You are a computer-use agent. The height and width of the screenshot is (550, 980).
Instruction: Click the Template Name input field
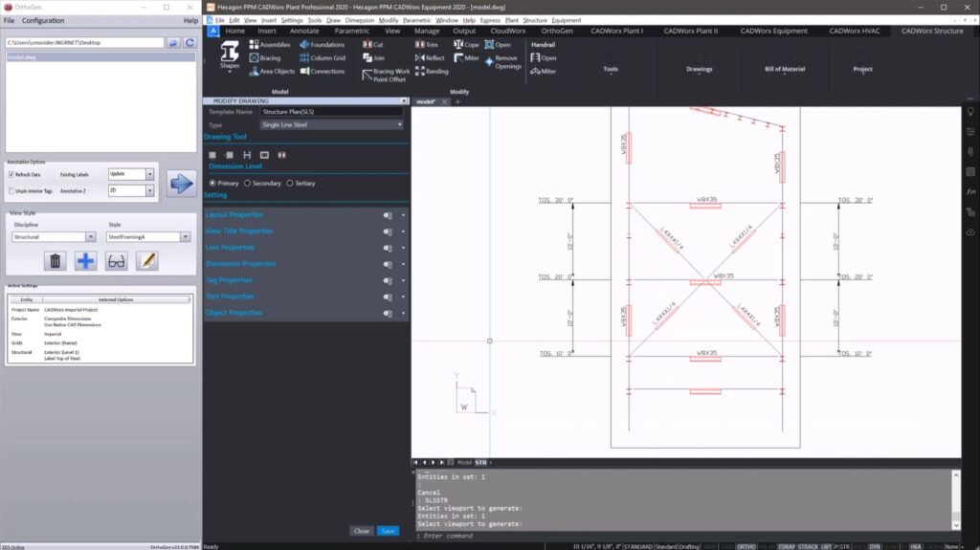(x=331, y=112)
